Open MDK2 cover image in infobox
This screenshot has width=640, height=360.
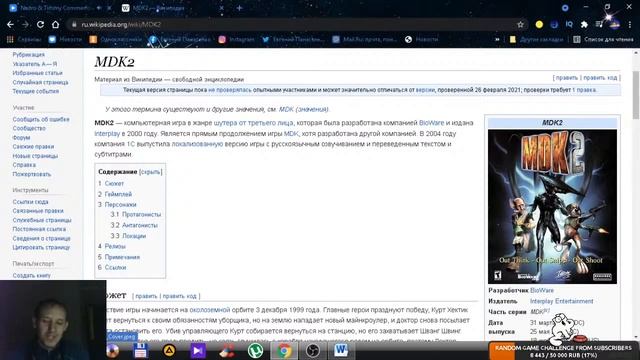552,207
